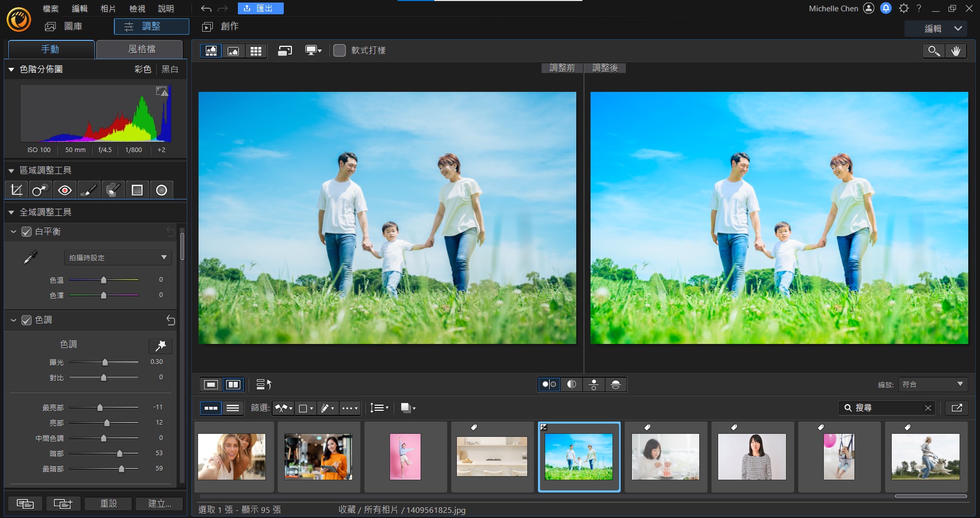Viewport: 980px width, 518px height.
Task: Uncheck the 色調 checkbox
Action: (27, 320)
